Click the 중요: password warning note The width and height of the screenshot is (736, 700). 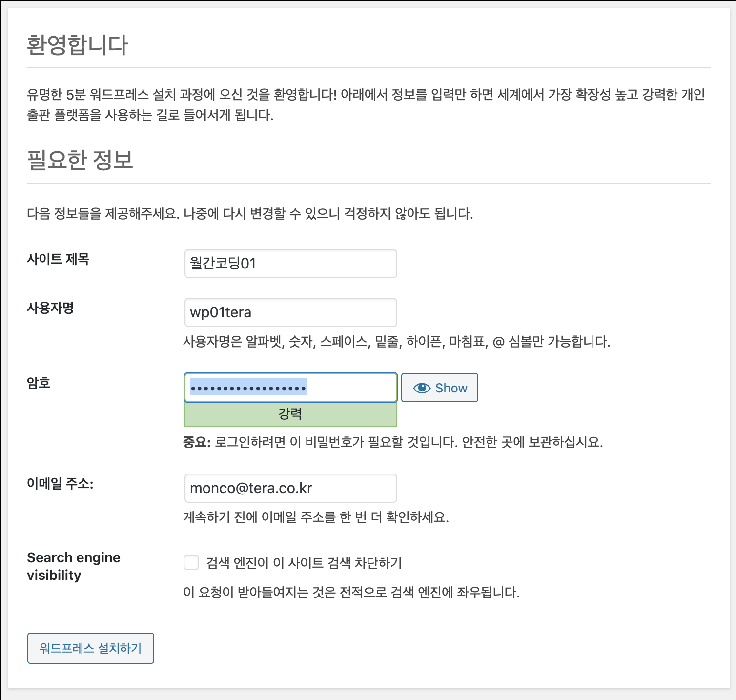[x=393, y=442]
